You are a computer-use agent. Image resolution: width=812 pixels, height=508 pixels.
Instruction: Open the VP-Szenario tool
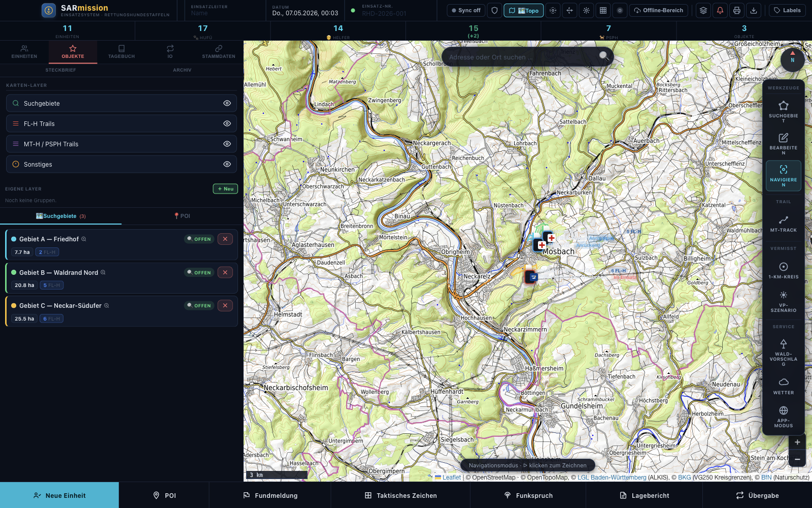coord(784,302)
